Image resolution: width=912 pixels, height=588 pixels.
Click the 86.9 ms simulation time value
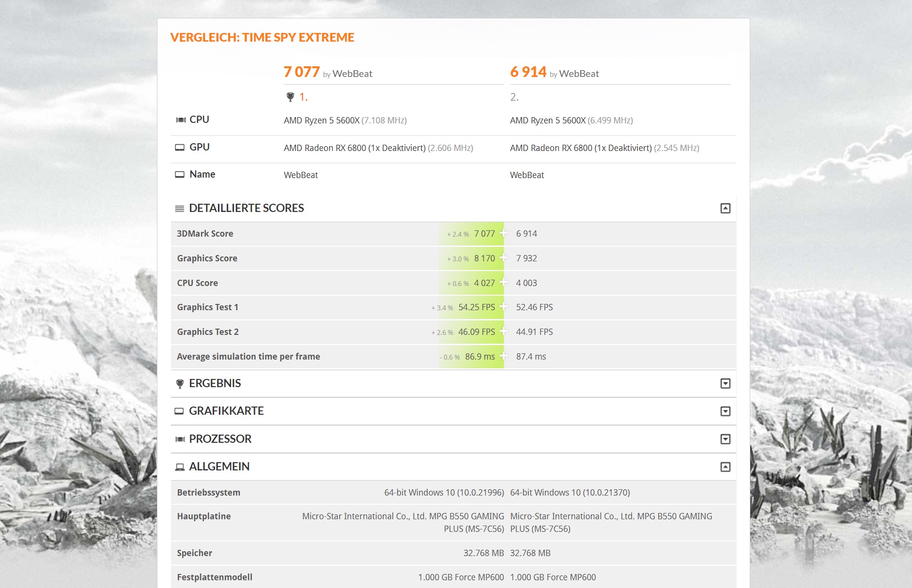pyautogui.click(x=480, y=357)
